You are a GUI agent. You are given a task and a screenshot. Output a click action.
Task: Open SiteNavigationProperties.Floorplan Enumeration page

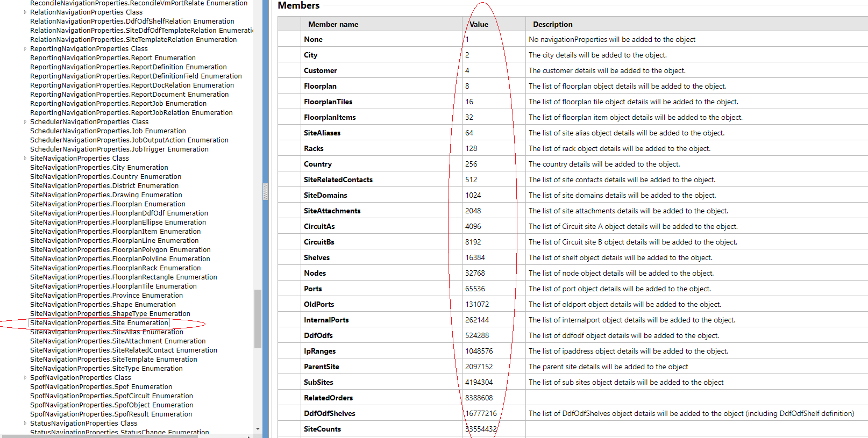click(108, 204)
